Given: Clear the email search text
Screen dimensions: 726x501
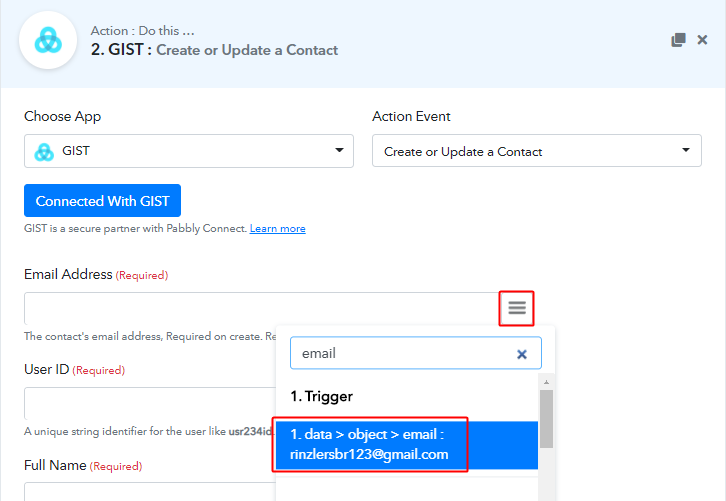Looking at the screenshot, I should click(522, 354).
